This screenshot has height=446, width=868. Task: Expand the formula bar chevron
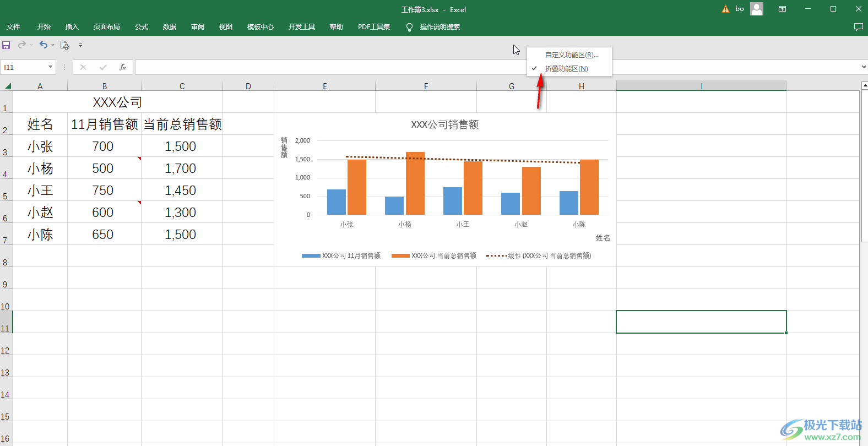click(x=863, y=67)
